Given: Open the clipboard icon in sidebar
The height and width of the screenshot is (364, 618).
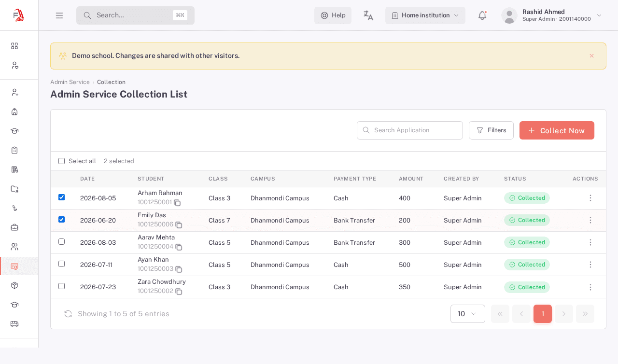Looking at the screenshot, I should pos(14,150).
